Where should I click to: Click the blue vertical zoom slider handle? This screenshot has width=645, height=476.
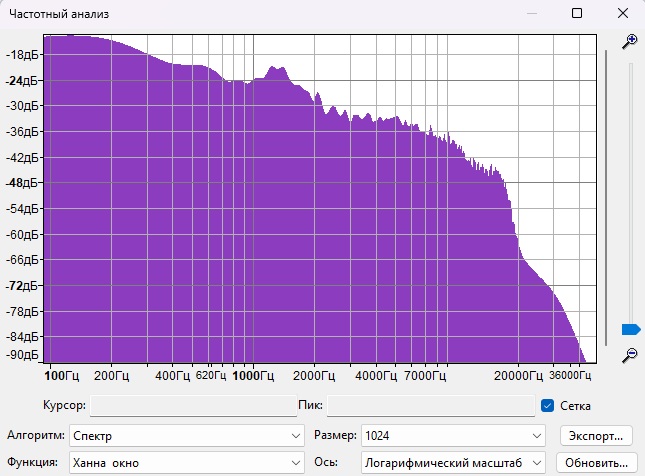[x=631, y=330]
